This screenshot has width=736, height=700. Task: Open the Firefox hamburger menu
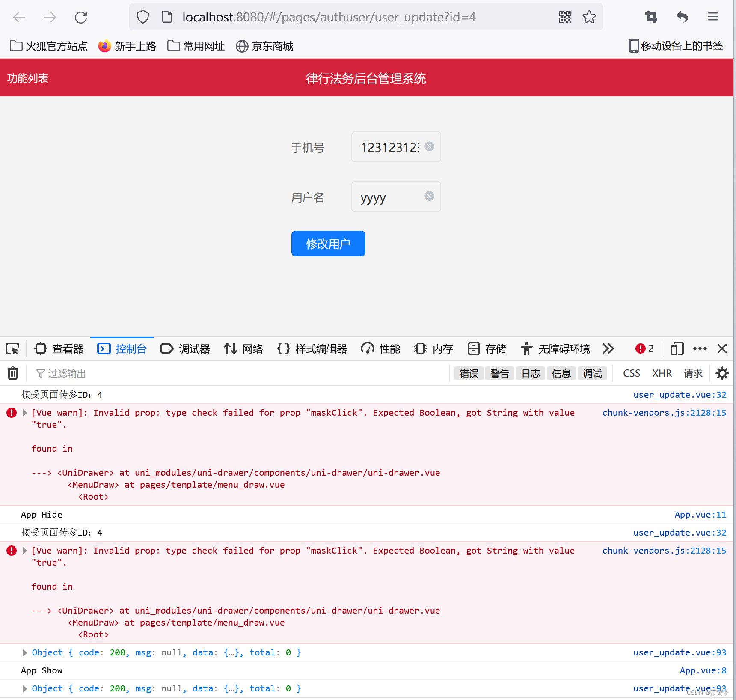[713, 17]
